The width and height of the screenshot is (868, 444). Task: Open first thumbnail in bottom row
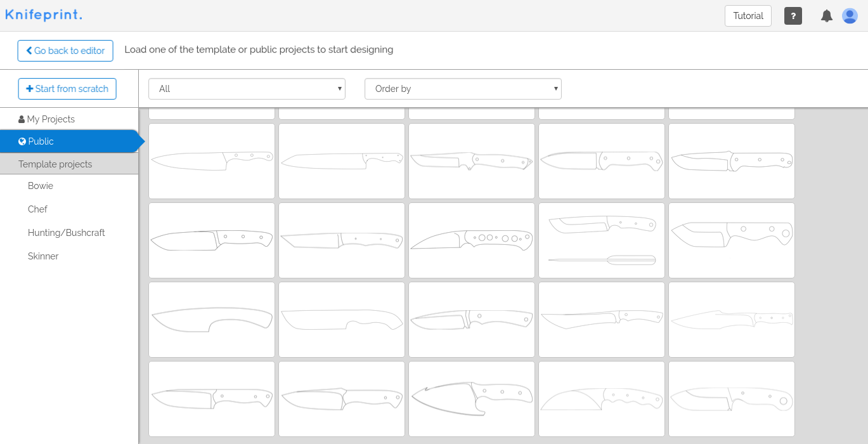pos(212,399)
